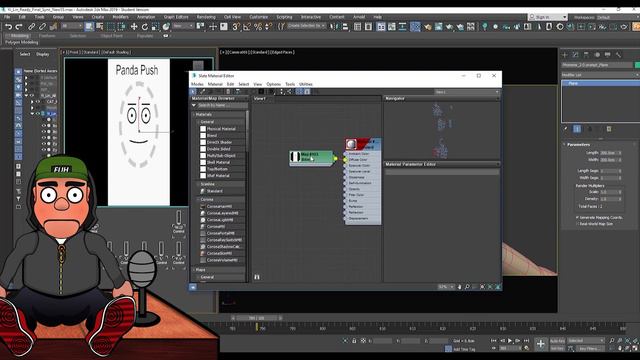The width and height of the screenshot is (640, 360).
Task: Select the Link tool in main toolbar
Action: point(31,27)
